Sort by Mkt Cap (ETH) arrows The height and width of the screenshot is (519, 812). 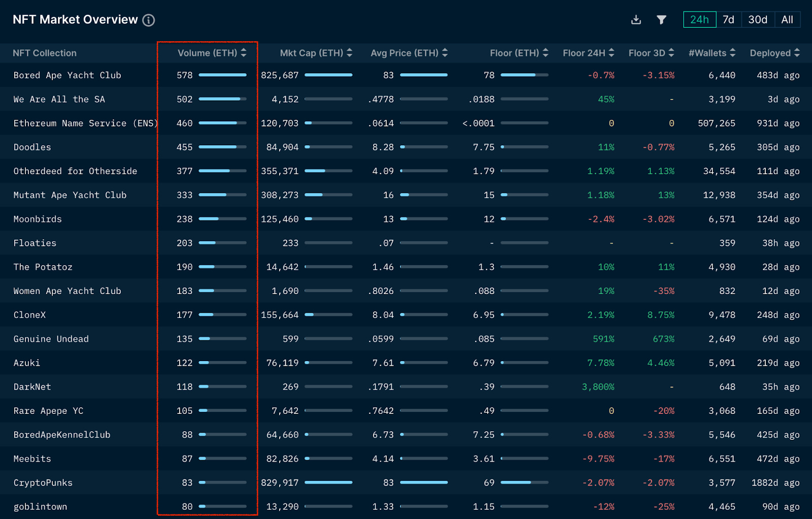tap(349, 53)
